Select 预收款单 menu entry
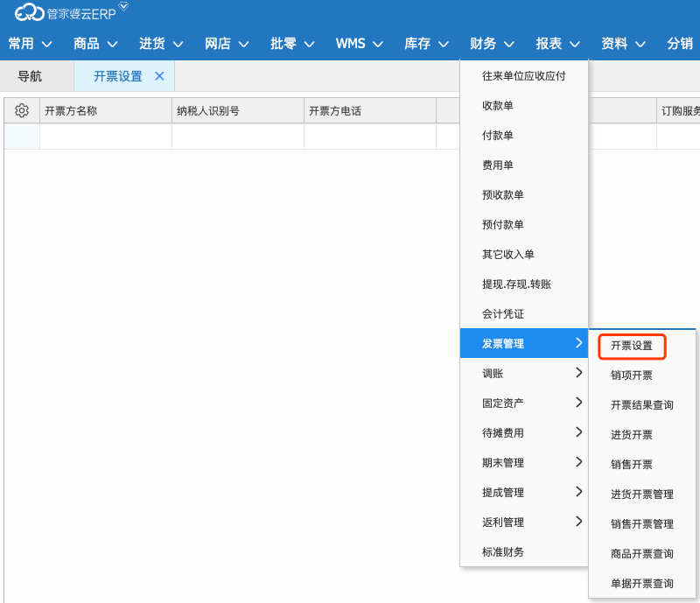Viewport: 700px width, 603px height. [523, 195]
